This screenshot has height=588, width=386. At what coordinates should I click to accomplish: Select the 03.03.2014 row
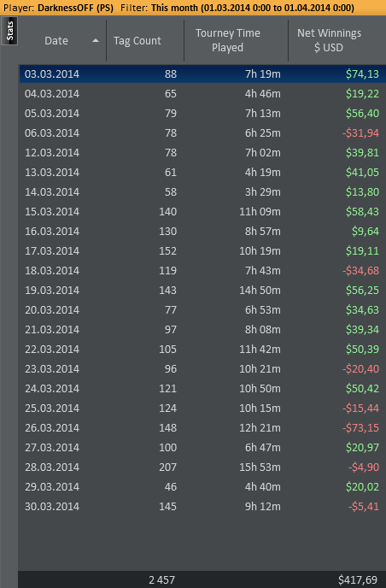(x=202, y=73)
